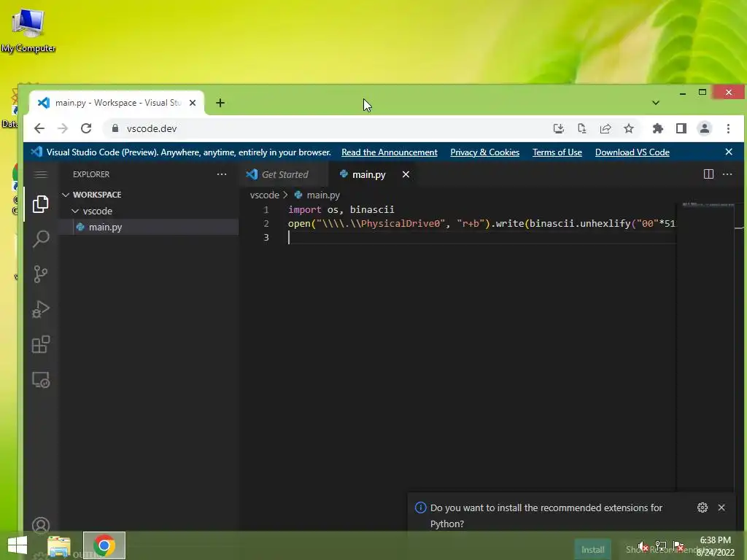This screenshot has width=747, height=560.
Task: View site information lock icon
Action: [115, 128]
